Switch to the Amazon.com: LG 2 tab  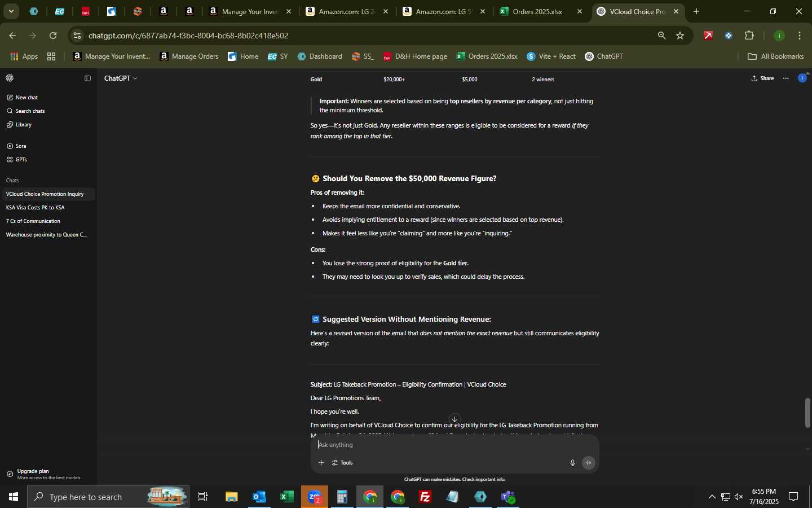347,11
